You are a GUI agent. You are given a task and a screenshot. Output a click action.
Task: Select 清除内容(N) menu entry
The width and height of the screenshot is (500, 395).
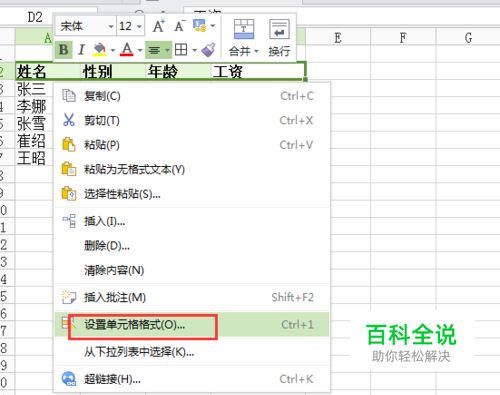click(x=192, y=270)
